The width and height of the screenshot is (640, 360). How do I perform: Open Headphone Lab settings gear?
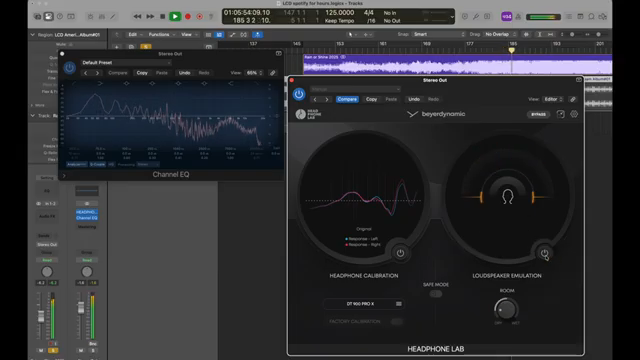[574, 114]
